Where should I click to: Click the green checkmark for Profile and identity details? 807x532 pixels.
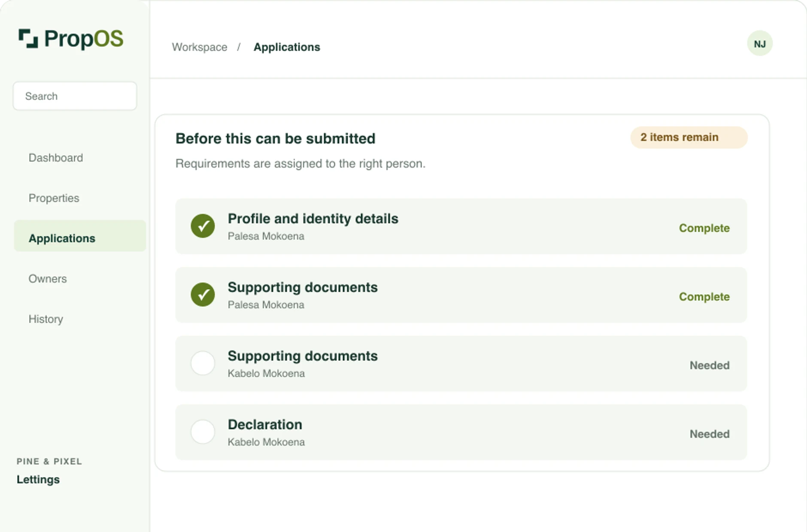point(203,226)
